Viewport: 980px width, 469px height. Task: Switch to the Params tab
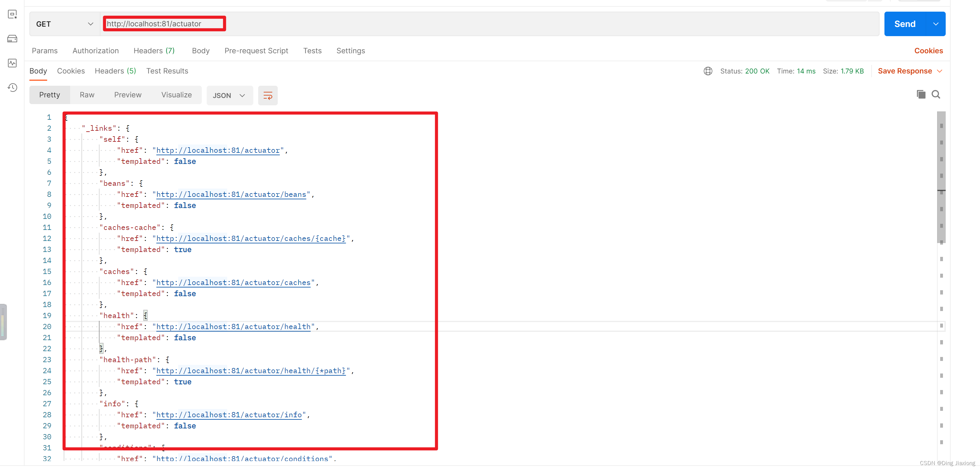45,51
